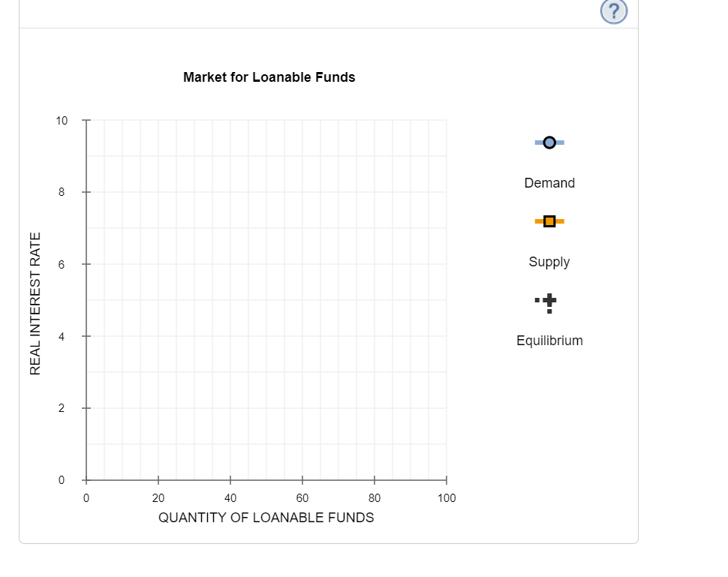Click the 10 tick label on the interest rate axis
Image resolution: width=728 pixels, height=577 pixels.
click(x=62, y=121)
